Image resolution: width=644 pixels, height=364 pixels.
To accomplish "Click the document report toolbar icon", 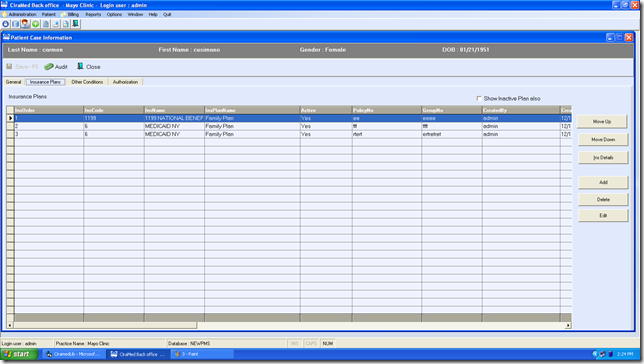I will click(65, 24).
